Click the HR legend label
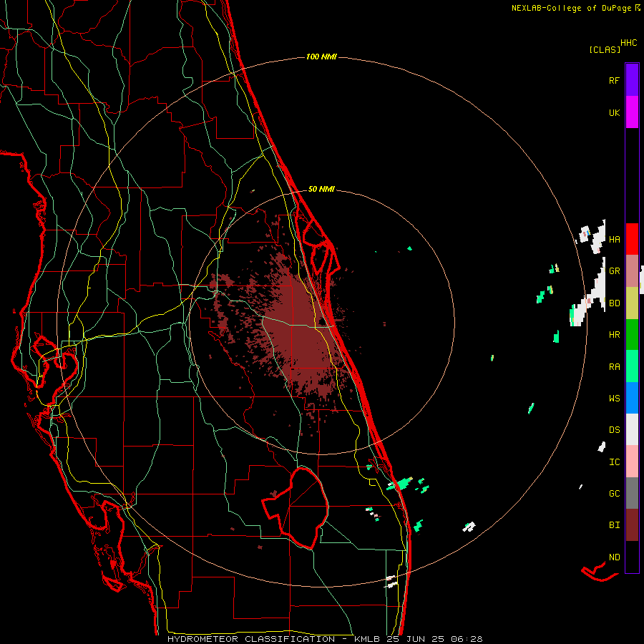644x644 pixels. click(x=614, y=335)
